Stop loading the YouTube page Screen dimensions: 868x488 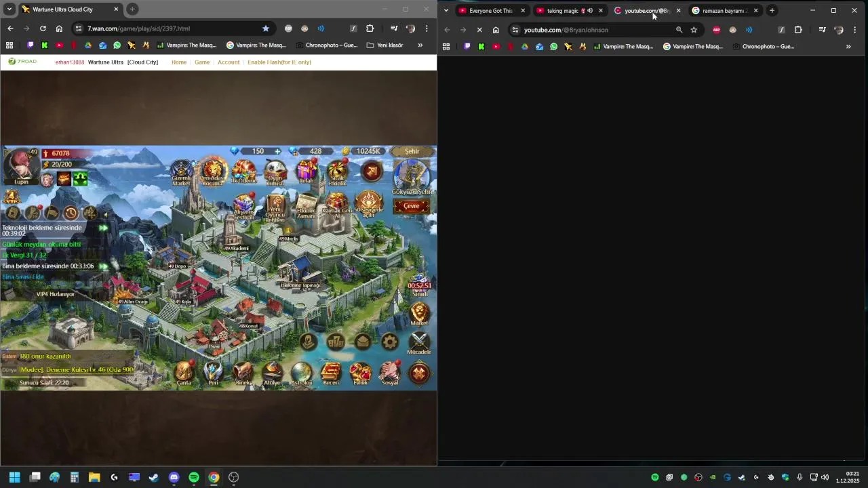click(479, 30)
